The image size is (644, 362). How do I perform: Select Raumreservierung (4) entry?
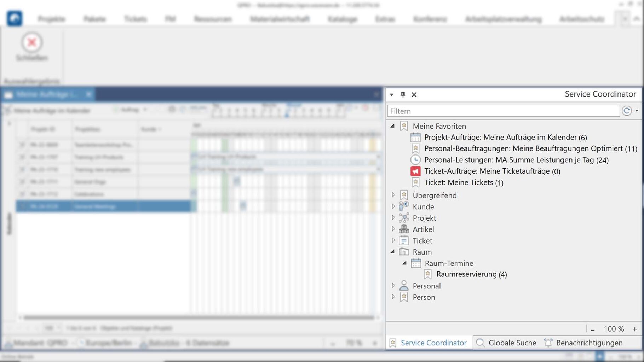click(471, 274)
